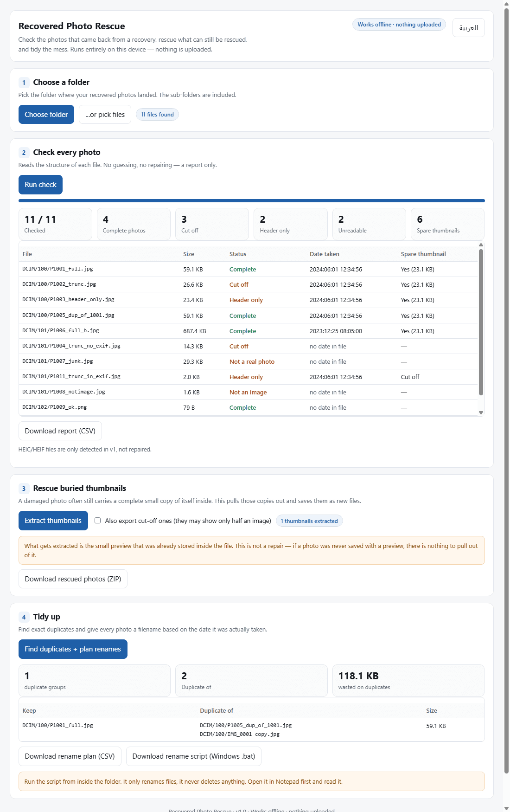Click the 'Cut off' summary card
Image resolution: width=510 pixels, height=812 pixels.
(x=212, y=224)
